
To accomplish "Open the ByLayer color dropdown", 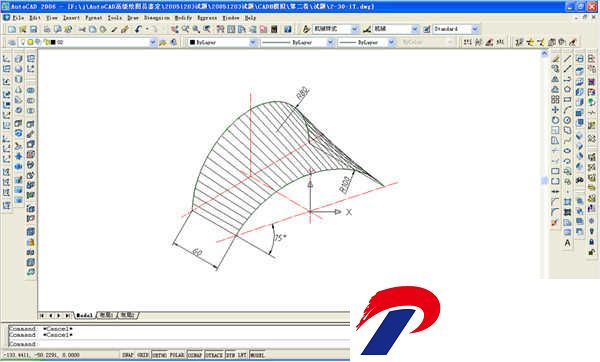I will pyautogui.click(x=222, y=42).
